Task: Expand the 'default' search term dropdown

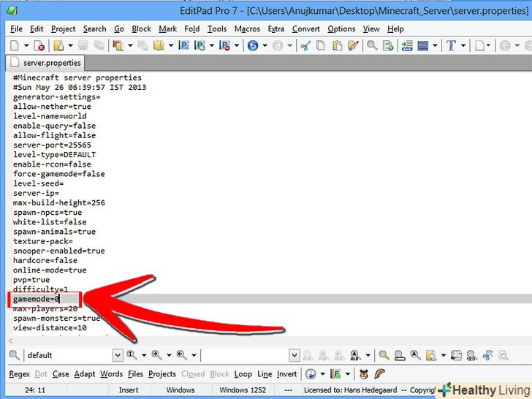Action: click(118, 355)
